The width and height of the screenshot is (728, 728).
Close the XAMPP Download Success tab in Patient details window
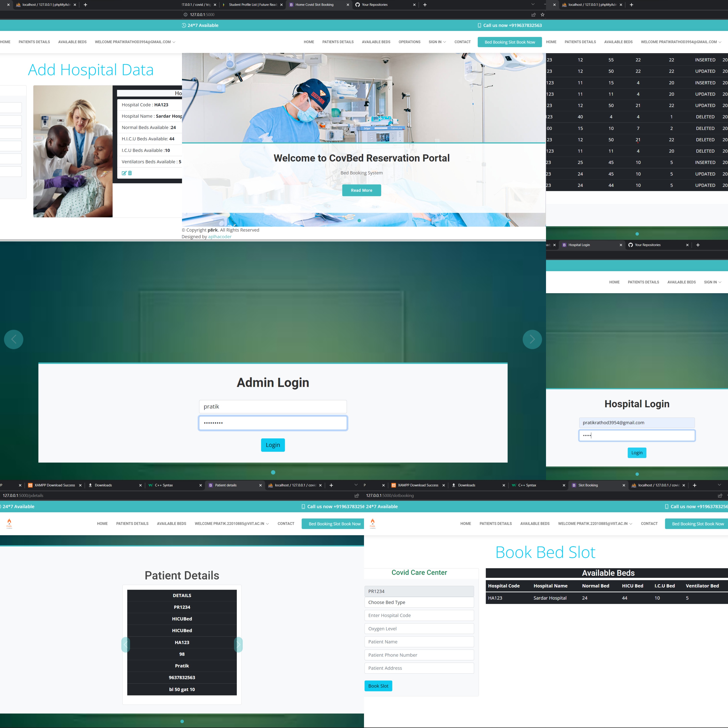(x=80, y=485)
